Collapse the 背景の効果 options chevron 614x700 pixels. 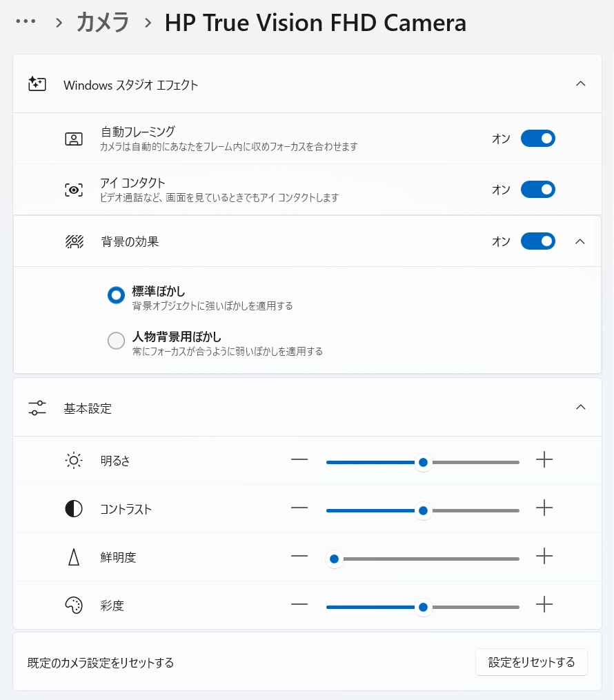pyautogui.click(x=580, y=241)
